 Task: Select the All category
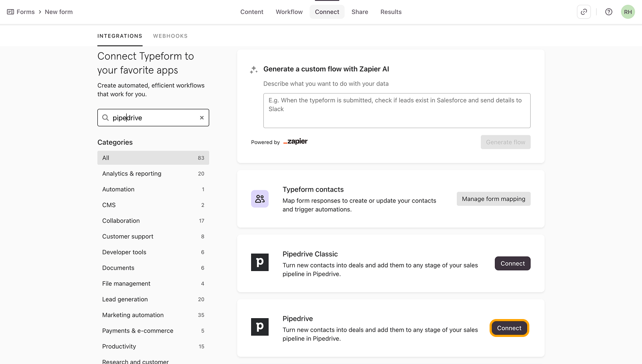pos(153,158)
